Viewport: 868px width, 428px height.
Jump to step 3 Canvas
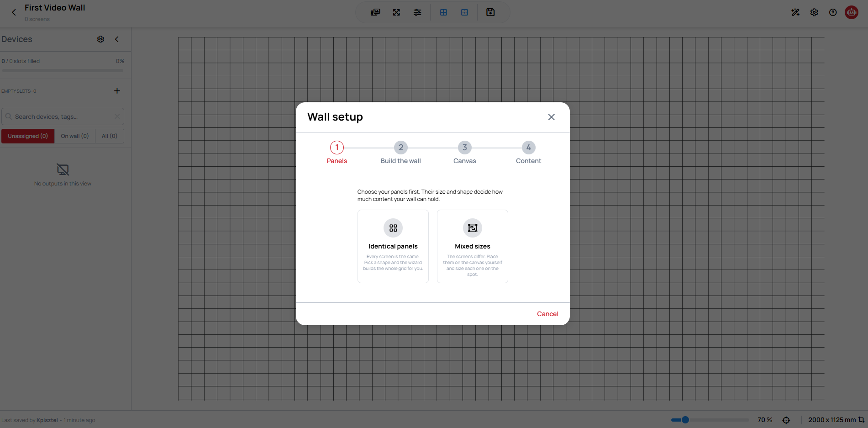465,153
